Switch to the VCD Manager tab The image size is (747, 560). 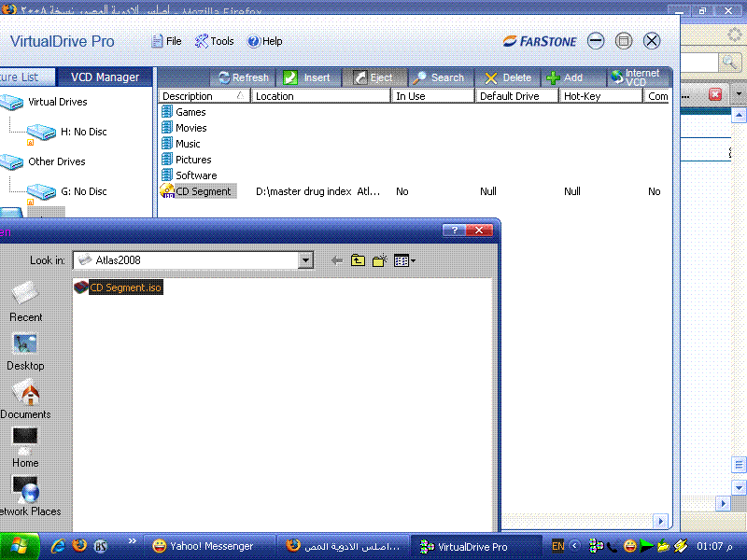click(105, 77)
